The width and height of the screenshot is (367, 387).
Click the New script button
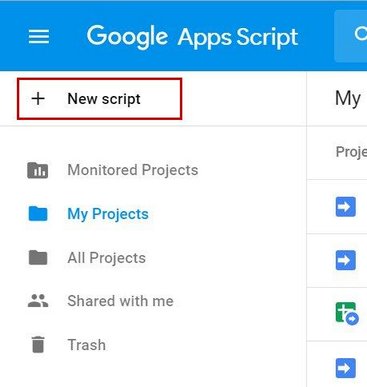coord(99,99)
